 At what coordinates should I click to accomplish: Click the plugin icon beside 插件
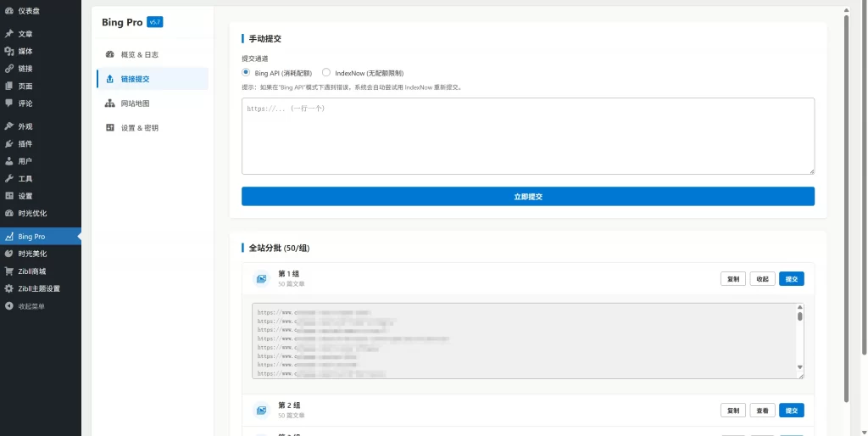coord(9,143)
